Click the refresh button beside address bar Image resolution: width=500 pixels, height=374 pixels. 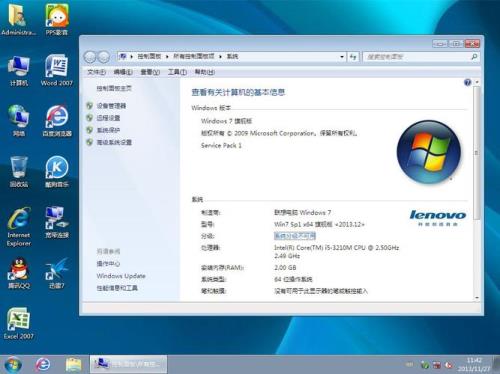tap(353, 57)
